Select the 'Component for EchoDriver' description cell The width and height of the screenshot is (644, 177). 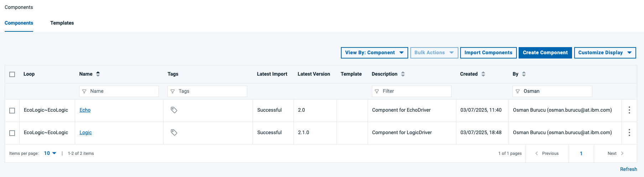[x=401, y=110]
